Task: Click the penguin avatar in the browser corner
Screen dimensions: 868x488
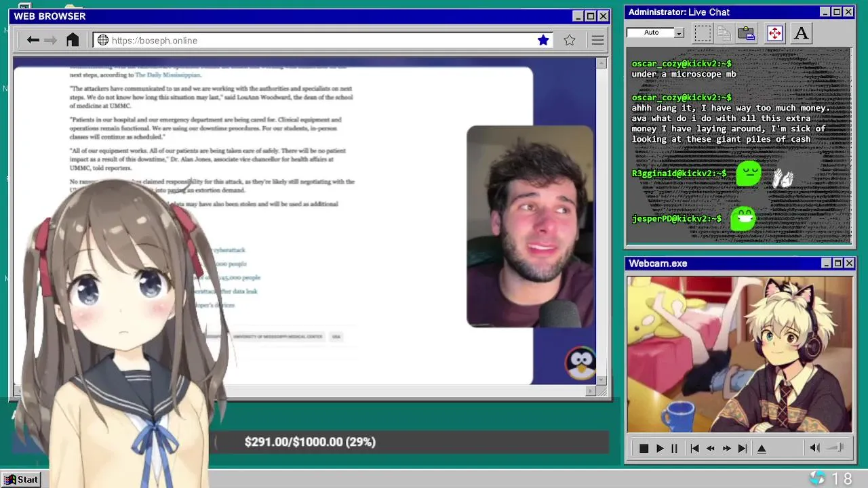Action: 580,364
